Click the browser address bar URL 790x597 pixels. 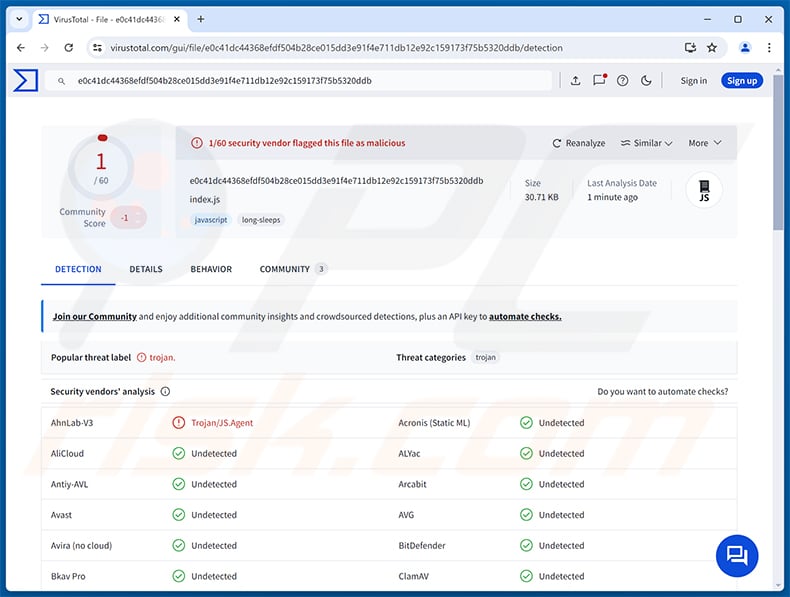coord(336,48)
